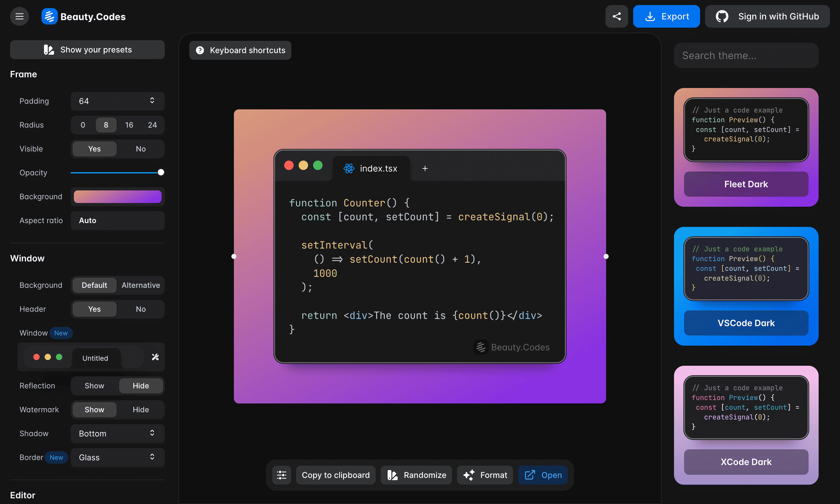Apply the Fleet Dark theme
Image resolution: width=840 pixels, height=504 pixels.
pos(746,184)
